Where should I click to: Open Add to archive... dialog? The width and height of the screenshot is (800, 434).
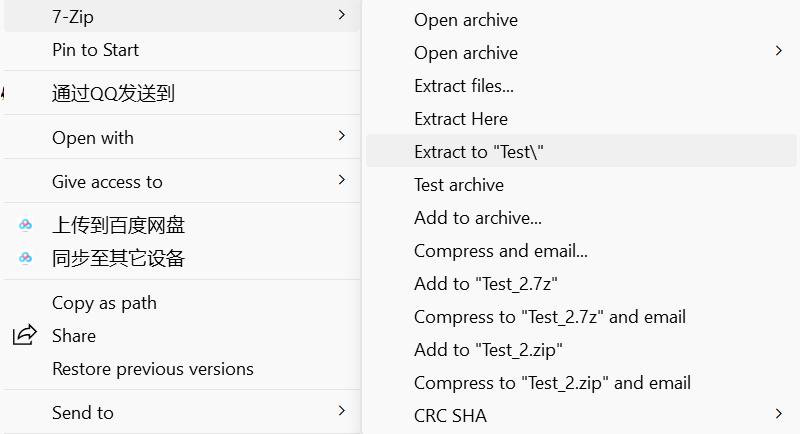coord(478,218)
